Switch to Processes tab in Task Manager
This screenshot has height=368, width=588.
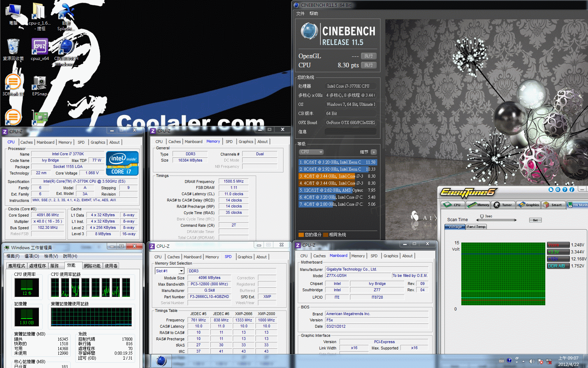tap(37, 266)
